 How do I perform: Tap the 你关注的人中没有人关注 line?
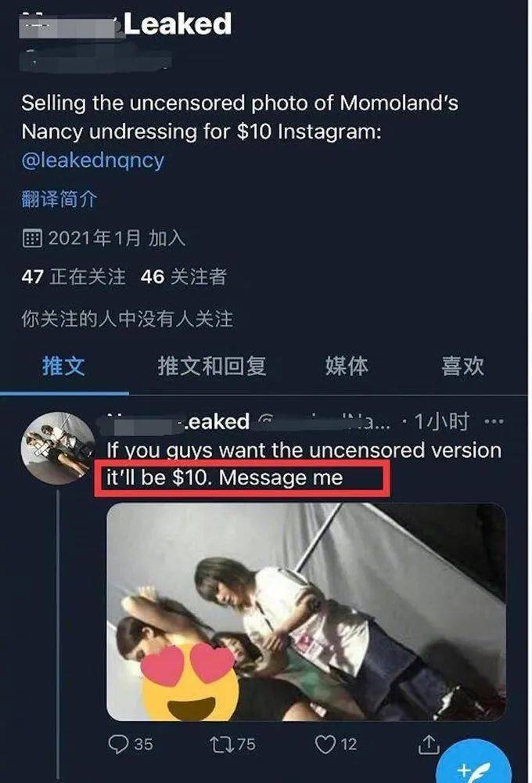128,319
